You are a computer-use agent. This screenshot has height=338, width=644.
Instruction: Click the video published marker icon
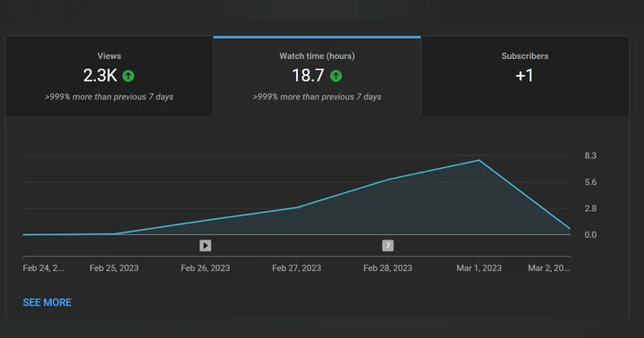pos(206,246)
